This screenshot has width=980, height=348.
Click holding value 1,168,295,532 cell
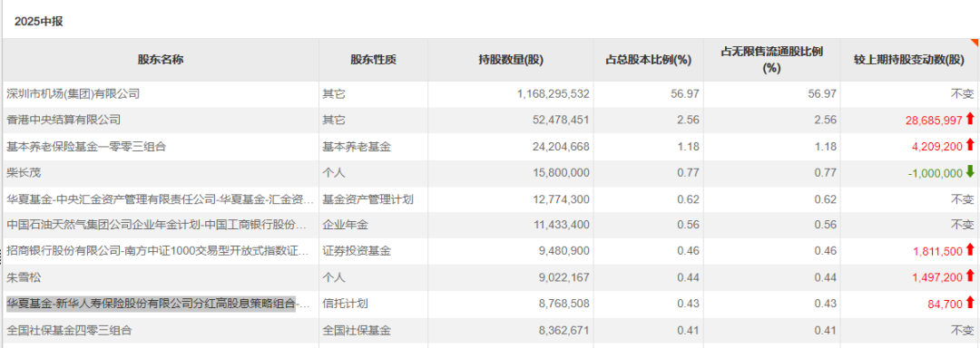pos(511,94)
